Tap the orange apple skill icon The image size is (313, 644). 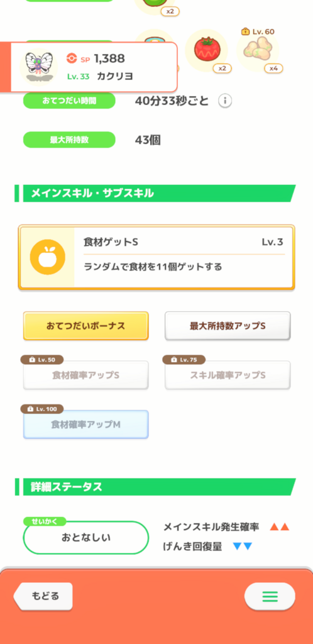(x=48, y=257)
